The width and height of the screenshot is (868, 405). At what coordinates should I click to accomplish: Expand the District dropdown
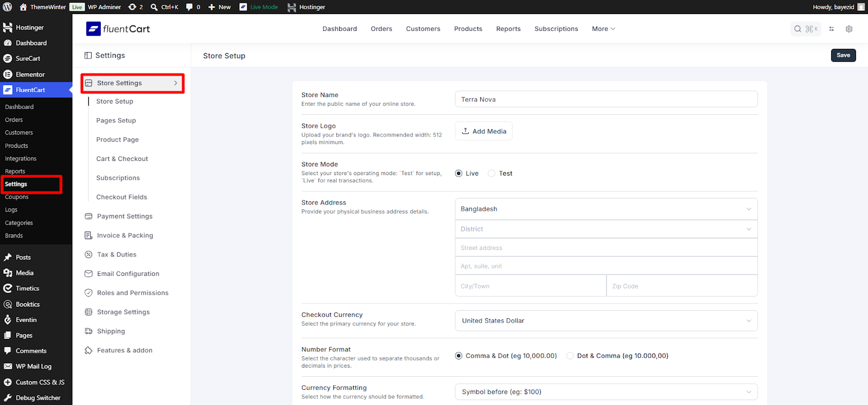coord(606,229)
